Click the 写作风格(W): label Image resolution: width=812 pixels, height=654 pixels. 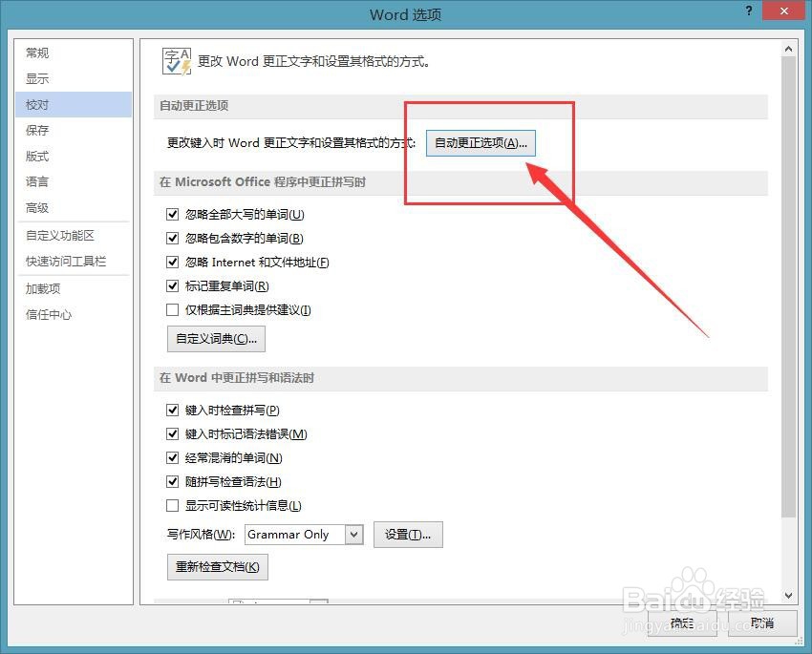pyautogui.click(x=201, y=535)
